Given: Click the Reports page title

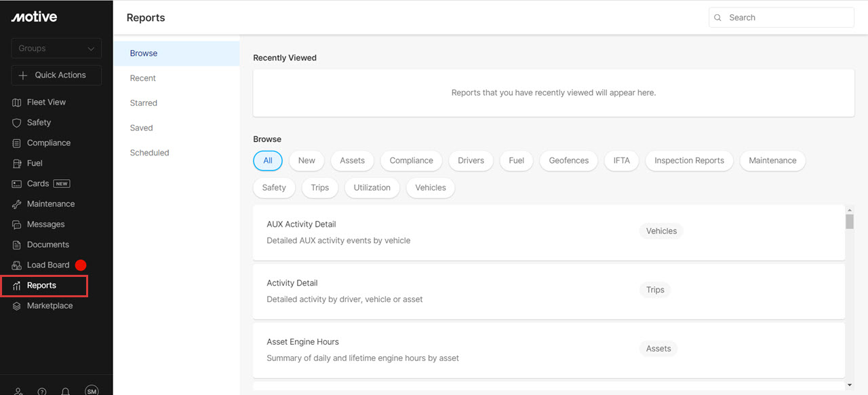Looking at the screenshot, I should coord(146,18).
